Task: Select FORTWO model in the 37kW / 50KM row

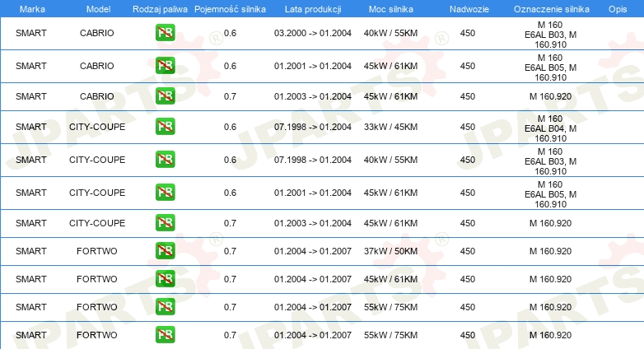Action: tap(97, 251)
